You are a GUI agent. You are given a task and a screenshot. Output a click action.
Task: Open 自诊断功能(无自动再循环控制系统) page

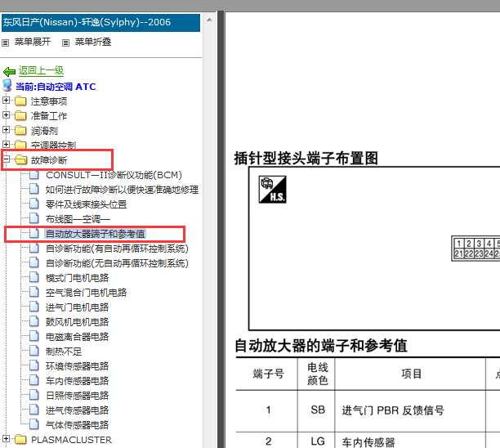pos(117,263)
